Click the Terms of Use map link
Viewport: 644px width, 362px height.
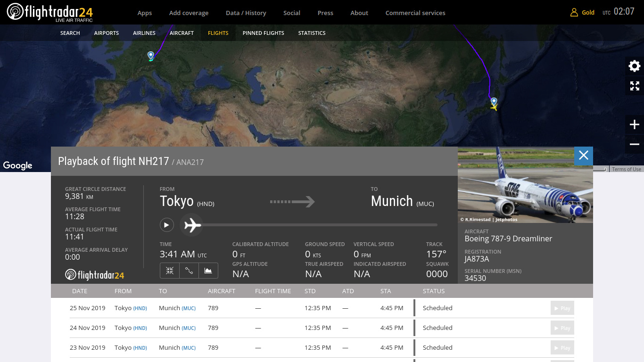[627, 169]
